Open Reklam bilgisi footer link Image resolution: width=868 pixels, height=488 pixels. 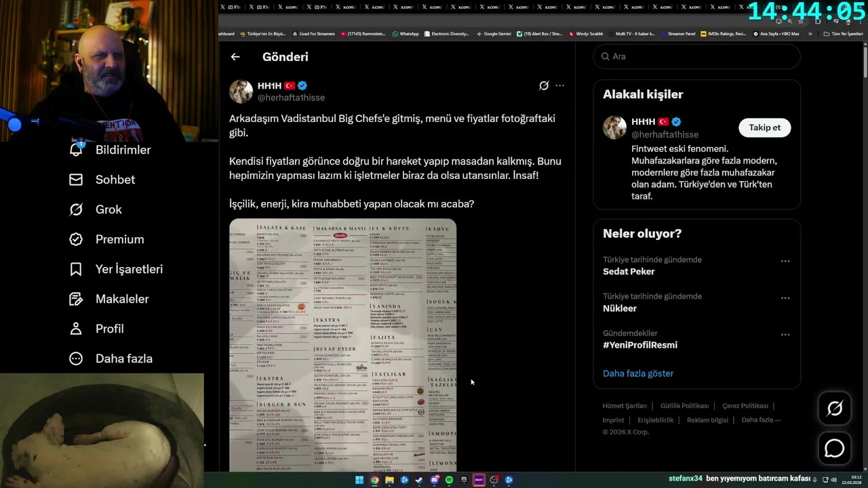(x=707, y=420)
